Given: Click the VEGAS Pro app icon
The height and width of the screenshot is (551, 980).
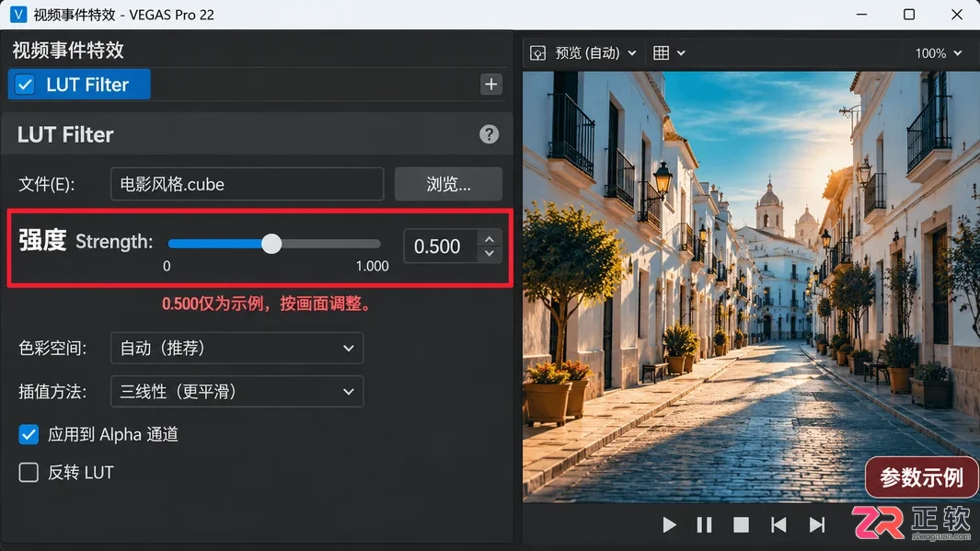Looking at the screenshot, I should click(18, 15).
